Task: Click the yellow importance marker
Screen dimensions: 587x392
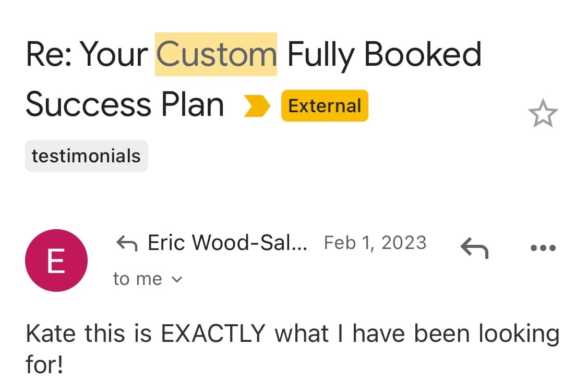Action: pyautogui.click(x=257, y=106)
